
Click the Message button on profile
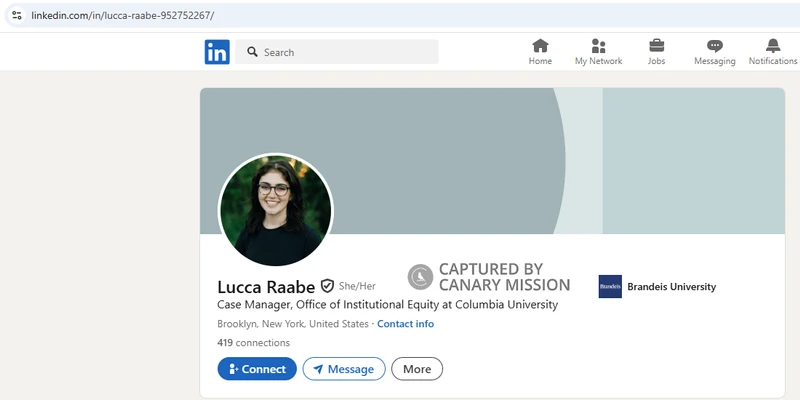(344, 369)
